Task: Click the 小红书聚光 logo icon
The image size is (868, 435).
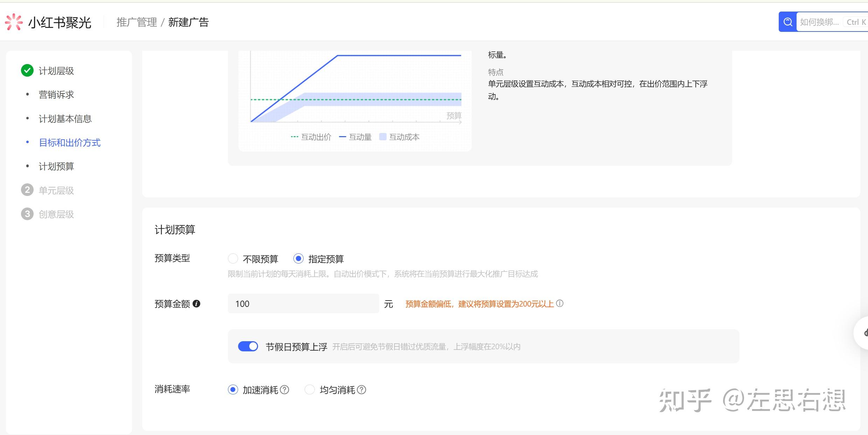Action: (14, 22)
